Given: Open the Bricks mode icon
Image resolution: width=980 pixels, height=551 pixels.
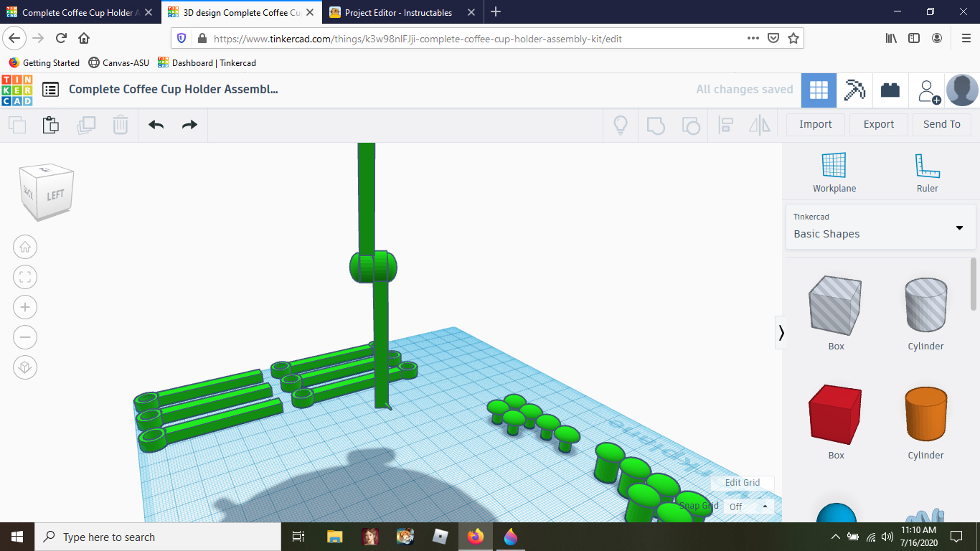Looking at the screenshot, I should 890,90.
